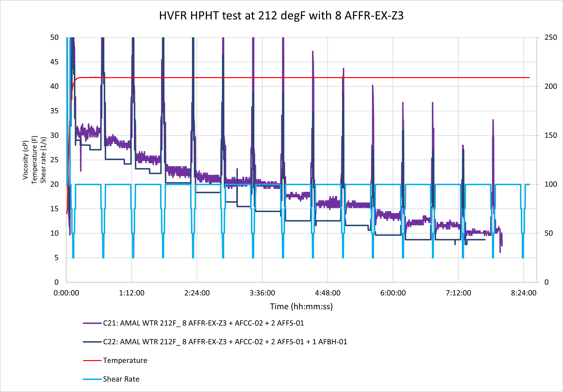The image size is (563, 392).
Task: Click the left axis value 10
Action: 54,233
